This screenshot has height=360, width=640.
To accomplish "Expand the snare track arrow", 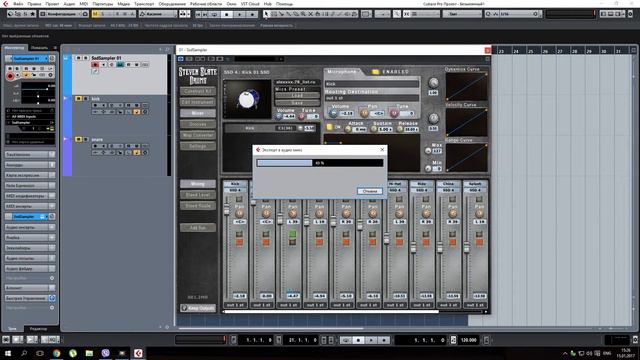I will [x=66, y=139].
